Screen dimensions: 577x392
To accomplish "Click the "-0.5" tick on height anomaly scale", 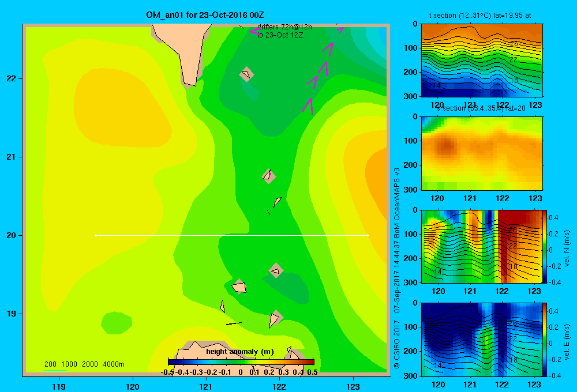I will (167, 372).
